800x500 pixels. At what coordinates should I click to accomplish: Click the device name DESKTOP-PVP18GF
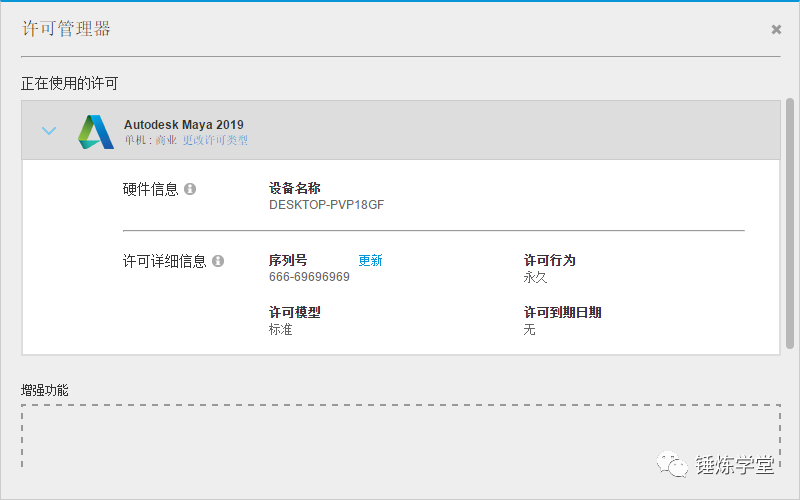[x=326, y=205]
